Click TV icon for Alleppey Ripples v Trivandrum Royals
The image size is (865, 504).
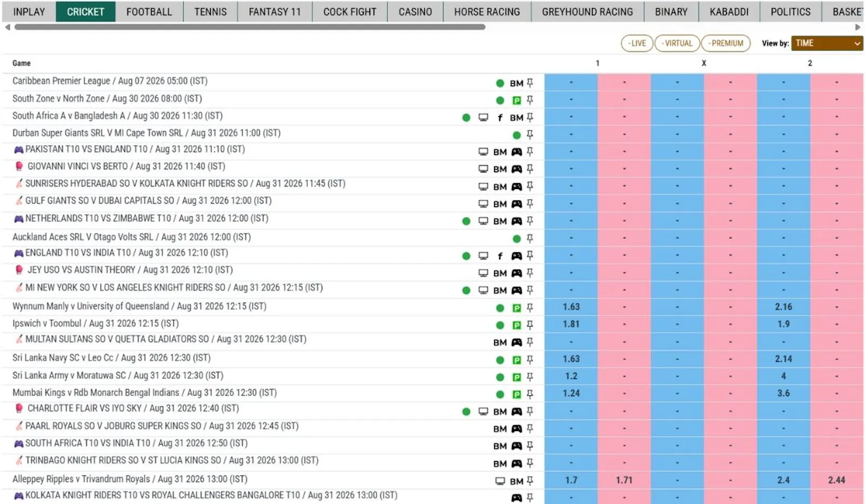tap(500, 481)
